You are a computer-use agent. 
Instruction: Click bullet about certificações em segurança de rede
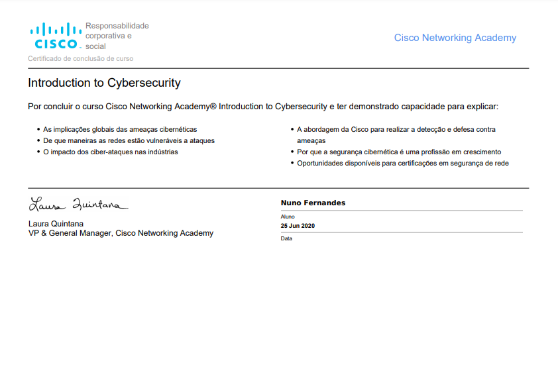click(402, 163)
